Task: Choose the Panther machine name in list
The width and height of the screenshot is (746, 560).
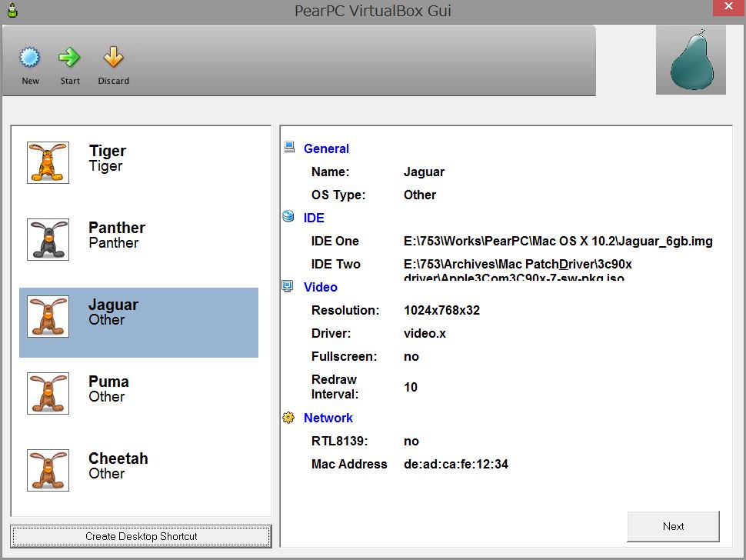Action: tap(117, 228)
